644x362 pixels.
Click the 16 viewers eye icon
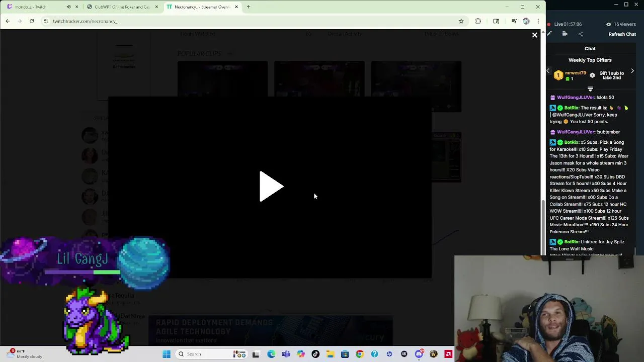[x=608, y=24]
